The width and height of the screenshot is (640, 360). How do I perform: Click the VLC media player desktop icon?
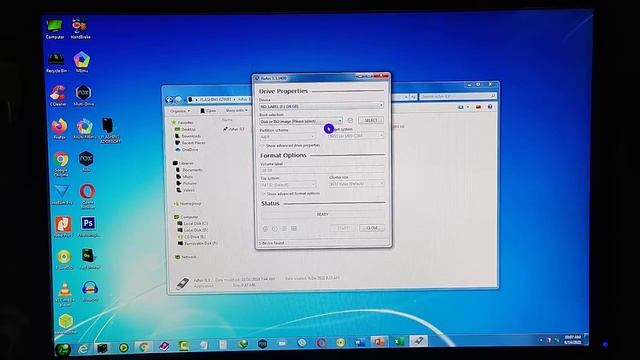click(x=64, y=294)
